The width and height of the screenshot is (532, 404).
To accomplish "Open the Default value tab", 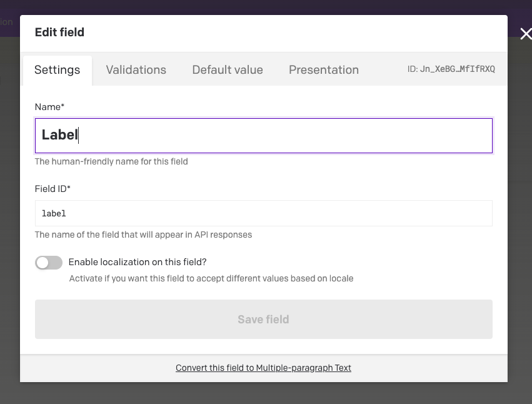I will coord(227,70).
